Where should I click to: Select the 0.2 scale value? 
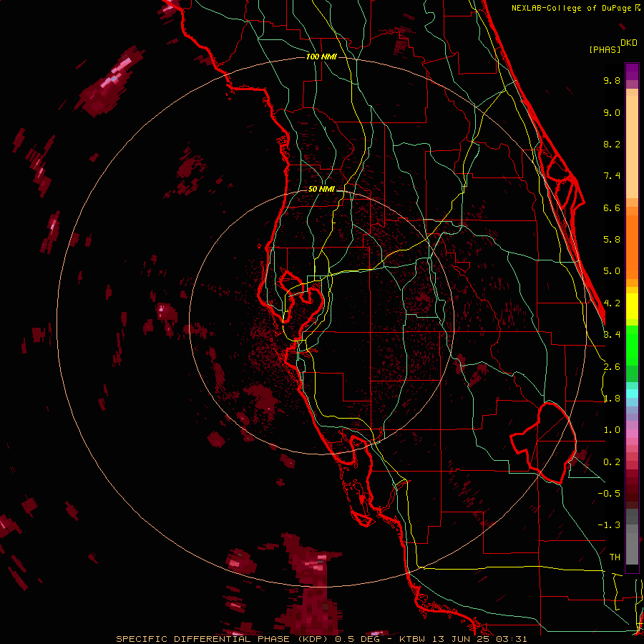point(612,462)
